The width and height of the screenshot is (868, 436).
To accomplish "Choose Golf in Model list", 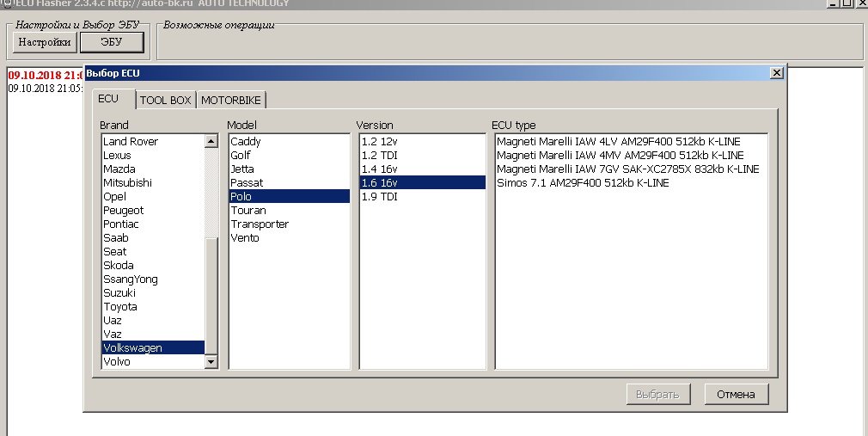I will point(290,155).
